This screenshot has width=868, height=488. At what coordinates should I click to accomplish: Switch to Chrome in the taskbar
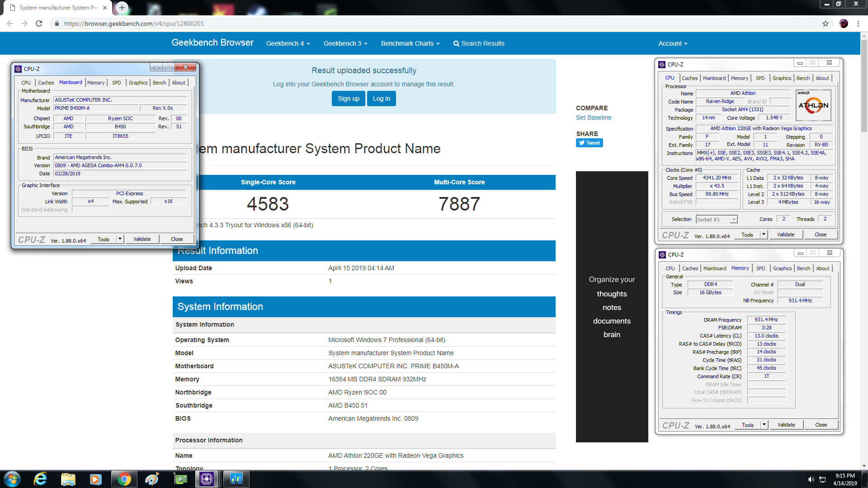click(124, 479)
